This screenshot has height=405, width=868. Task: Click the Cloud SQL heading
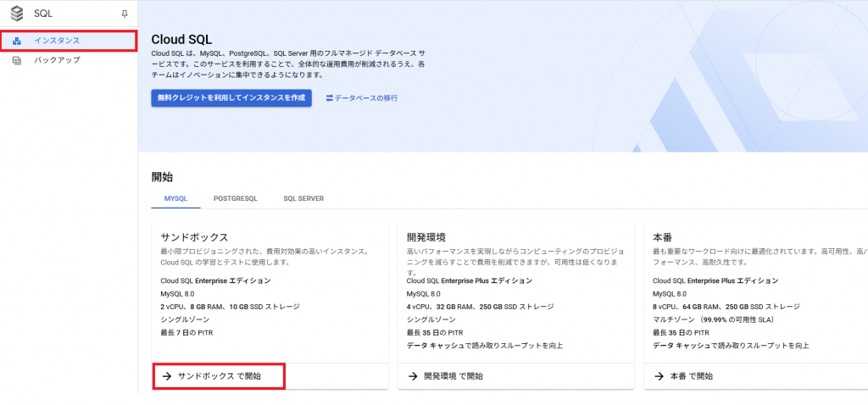[181, 40]
